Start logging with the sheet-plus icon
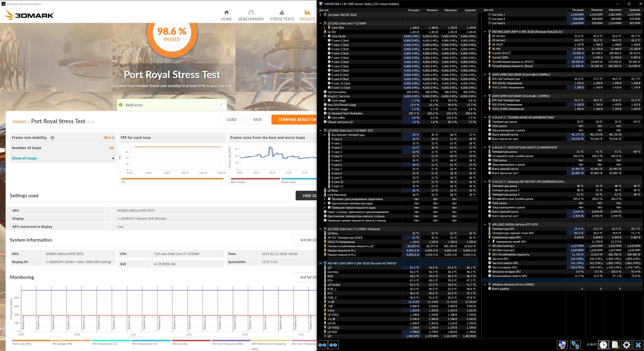The height and width of the screenshot is (351, 644). pyautogui.click(x=615, y=345)
